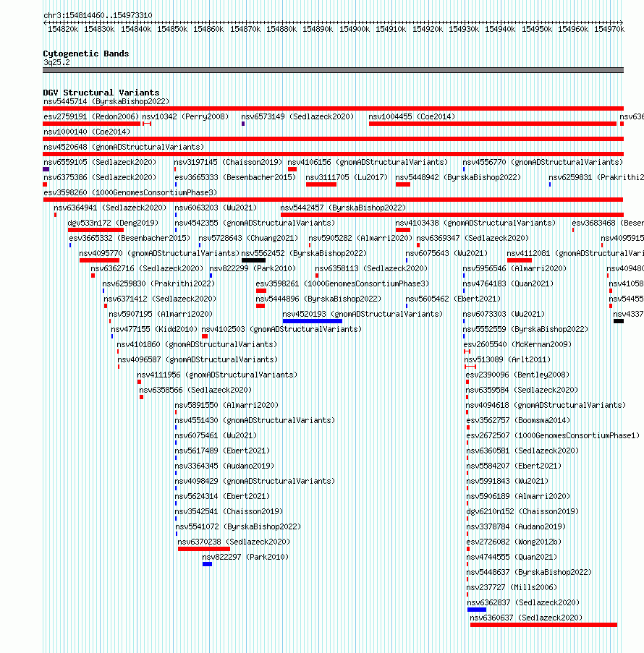The height and width of the screenshot is (653, 644).
Task: Click nsv4764183 (Quan2021) label
Action: click(508, 284)
